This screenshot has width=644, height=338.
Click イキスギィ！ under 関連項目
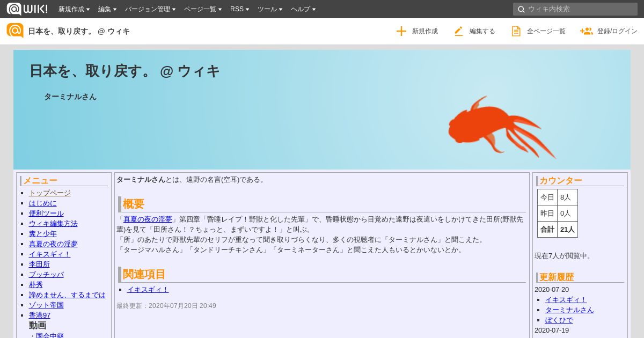[148, 289]
